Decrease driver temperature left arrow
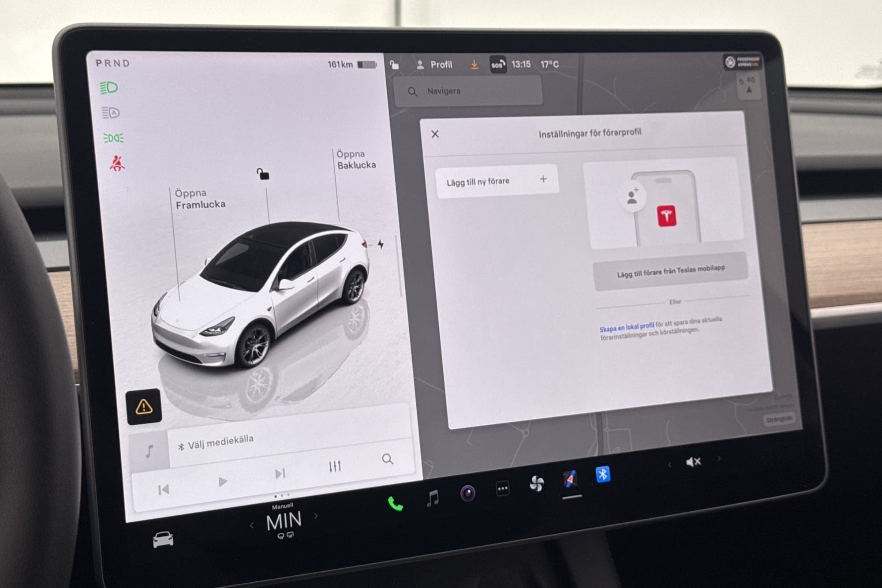 click(x=252, y=525)
